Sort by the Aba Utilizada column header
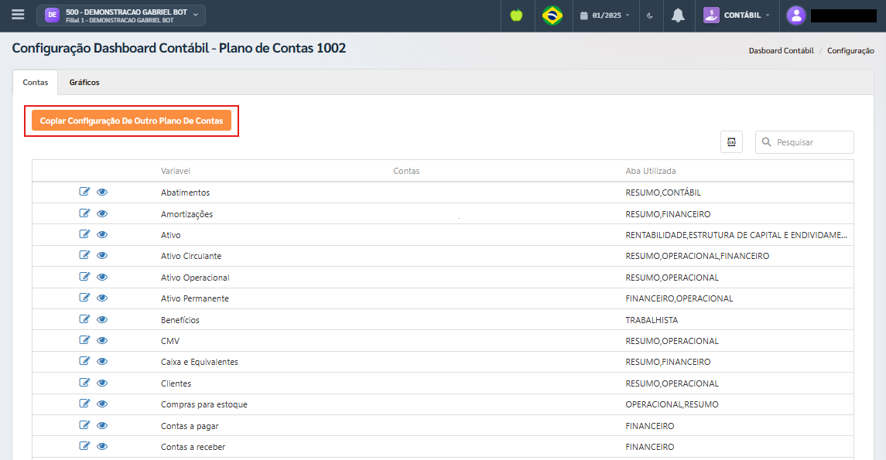This screenshot has height=460, width=886. pos(650,171)
